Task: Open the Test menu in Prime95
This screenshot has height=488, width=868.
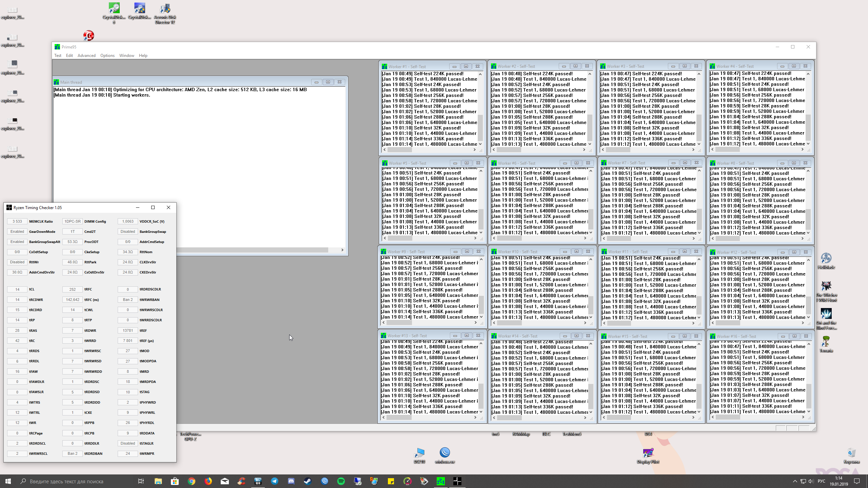Action: (x=58, y=56)
